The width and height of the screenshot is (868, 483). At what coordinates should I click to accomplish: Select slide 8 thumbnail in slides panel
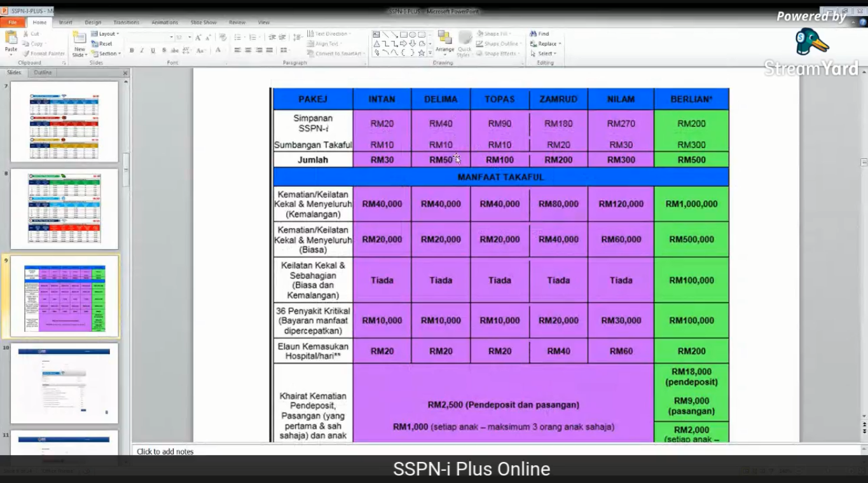coord(64,209)
